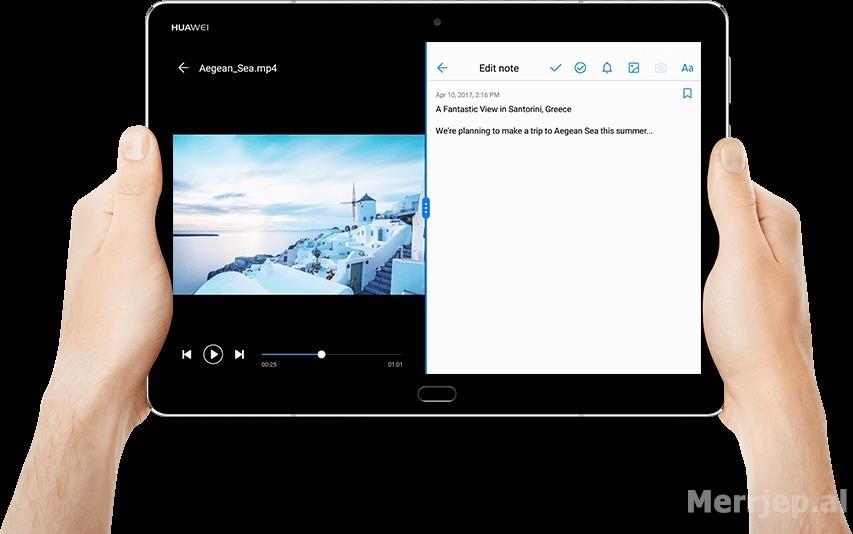Screen dimensions: 853x534
Task: Click the note body text about Aegean Sea trip
Action: click(544, 131)
